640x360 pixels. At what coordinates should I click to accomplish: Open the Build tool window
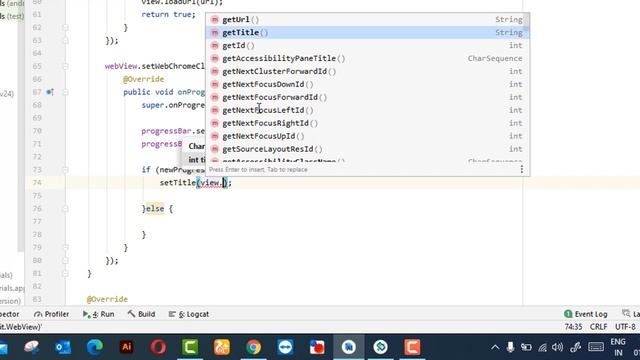pos(141,314)
